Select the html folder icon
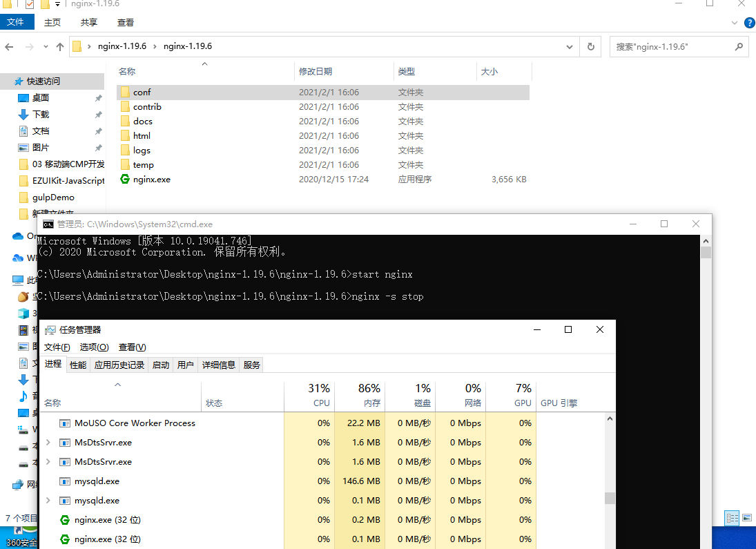Viewport: 756px width, 549px height. tap(126, 135)
